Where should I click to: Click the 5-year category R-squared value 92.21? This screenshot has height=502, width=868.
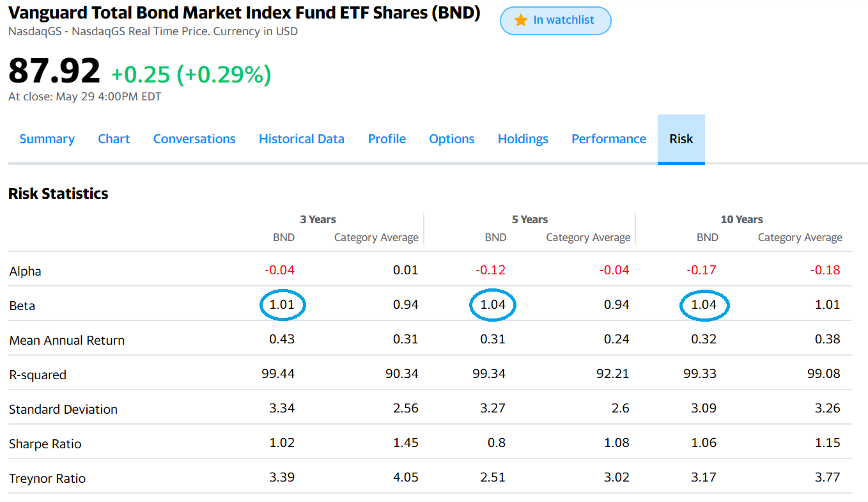coord(613,373)
